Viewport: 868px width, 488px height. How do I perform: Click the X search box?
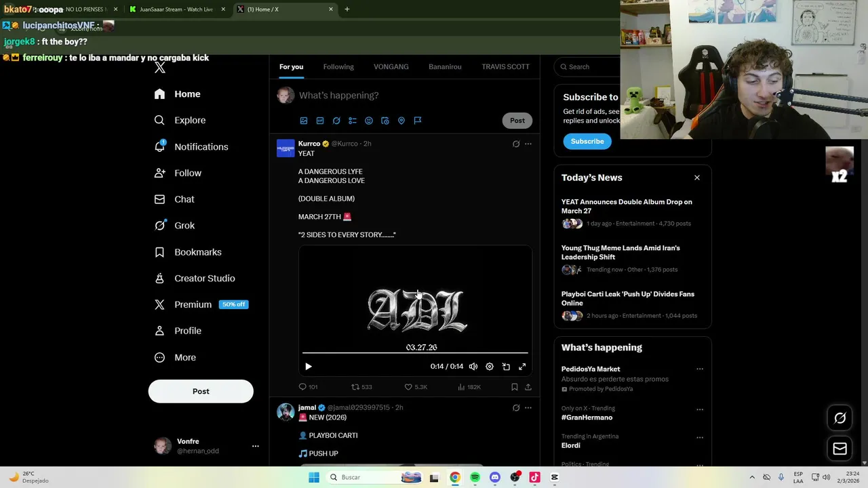[x=589, y=66]
